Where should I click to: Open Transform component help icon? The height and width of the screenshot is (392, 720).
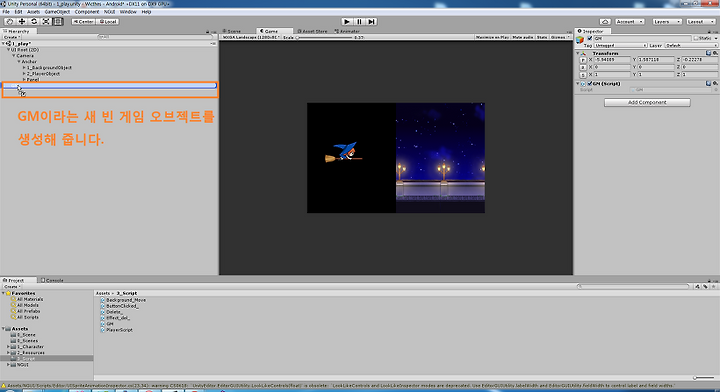708,53
